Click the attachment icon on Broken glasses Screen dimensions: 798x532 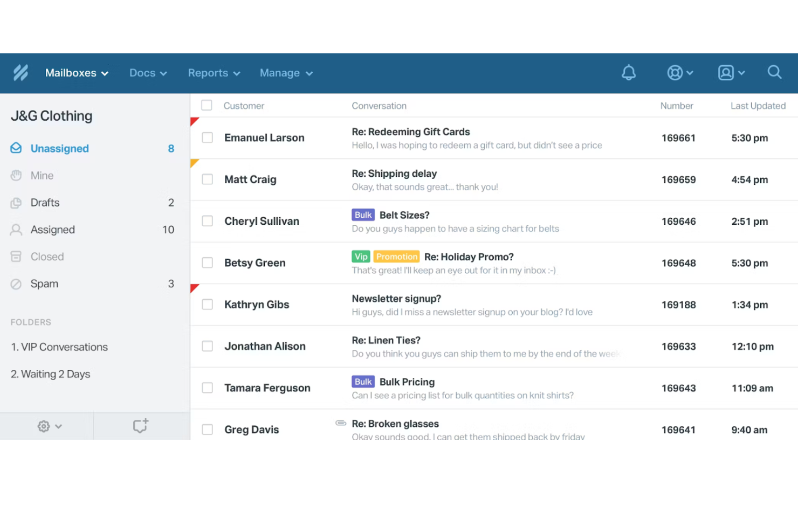click(x=341, y=424)
